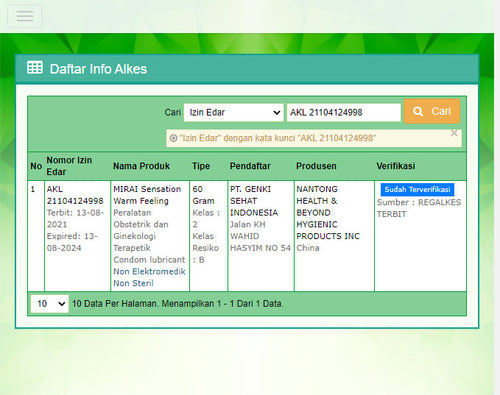The width and height of the screenshot is (500, 395).
Task: Click the China country text
Action: [308, 248]
